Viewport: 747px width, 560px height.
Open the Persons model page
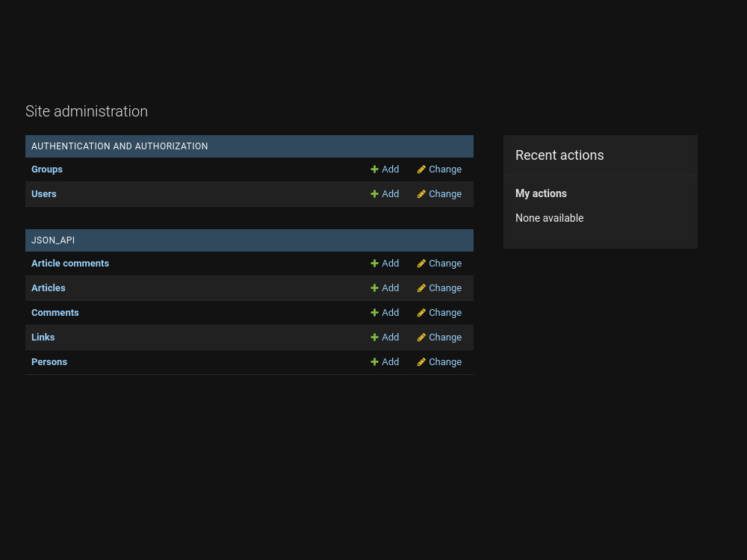tap(49, 361)
